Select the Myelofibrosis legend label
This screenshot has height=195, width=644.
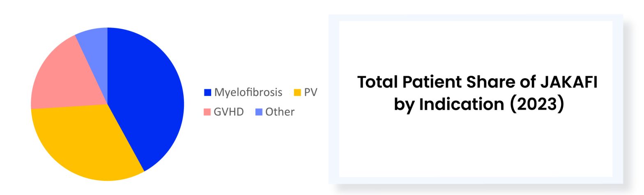click(248, 93)
